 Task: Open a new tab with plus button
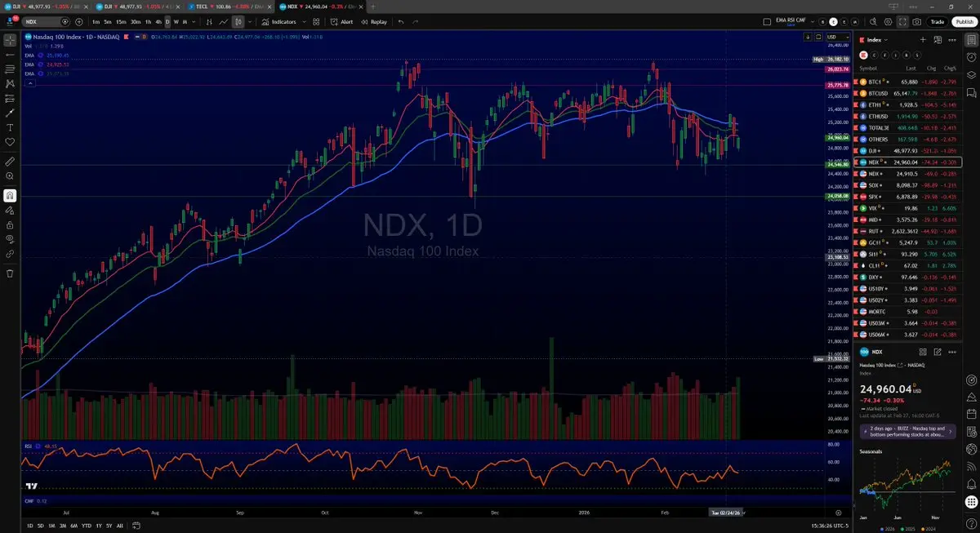tap(372, 6)
